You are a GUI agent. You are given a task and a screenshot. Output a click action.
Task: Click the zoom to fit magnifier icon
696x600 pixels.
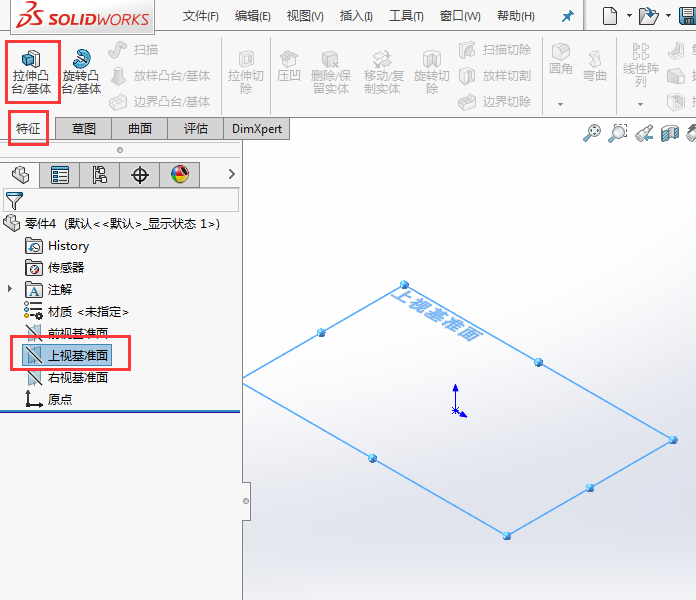pos(593,132)
